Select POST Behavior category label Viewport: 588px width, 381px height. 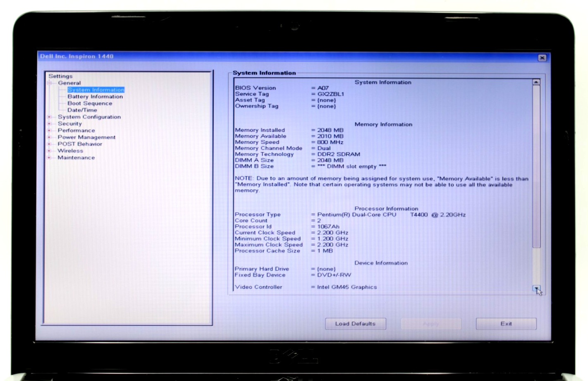80,144
